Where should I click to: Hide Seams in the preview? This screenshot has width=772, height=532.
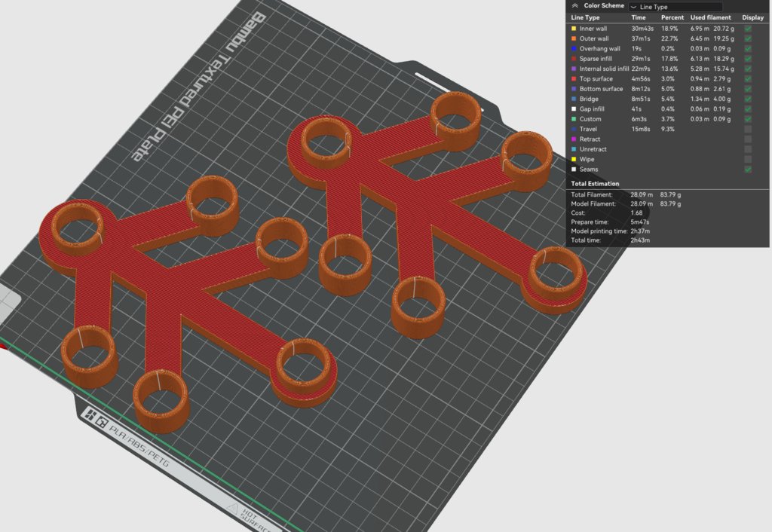pos(748,170)
